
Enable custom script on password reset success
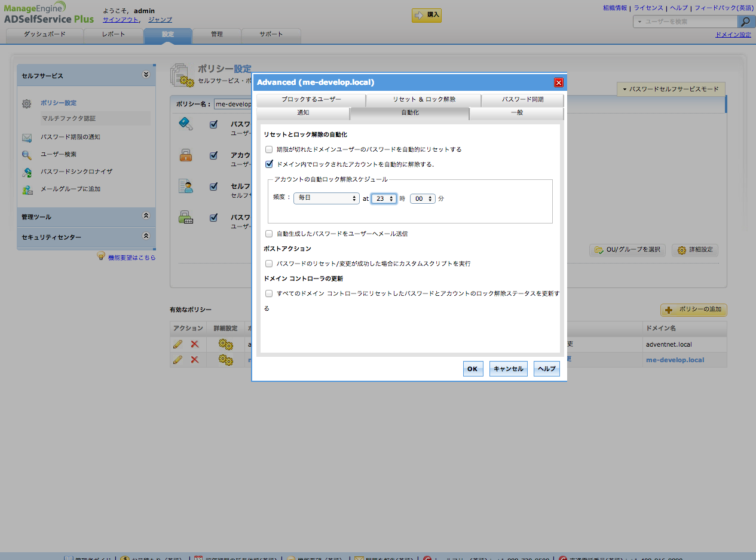click(x=270, y=264)
